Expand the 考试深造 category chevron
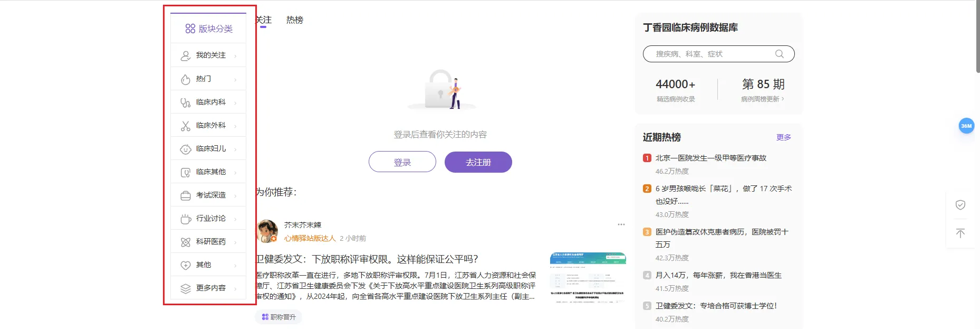Image resolution: width=980 pixels, height=329 pixels. click(x=235, y=195)
